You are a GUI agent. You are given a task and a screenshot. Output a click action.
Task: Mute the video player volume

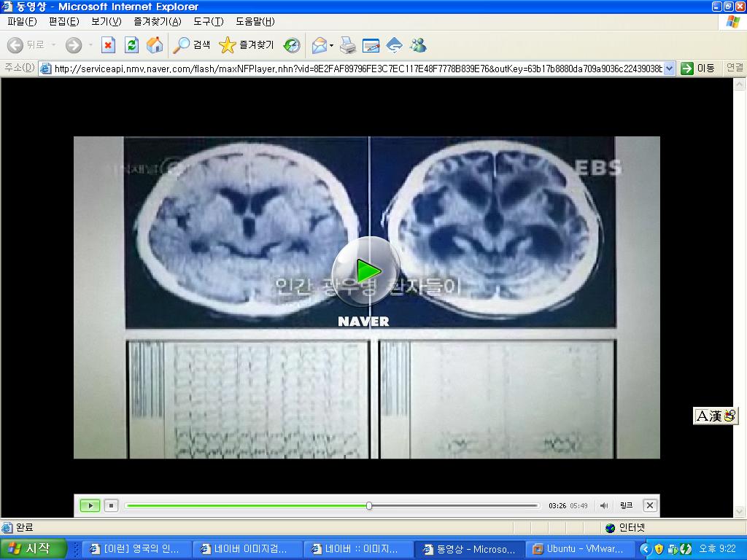pos(604,505)
